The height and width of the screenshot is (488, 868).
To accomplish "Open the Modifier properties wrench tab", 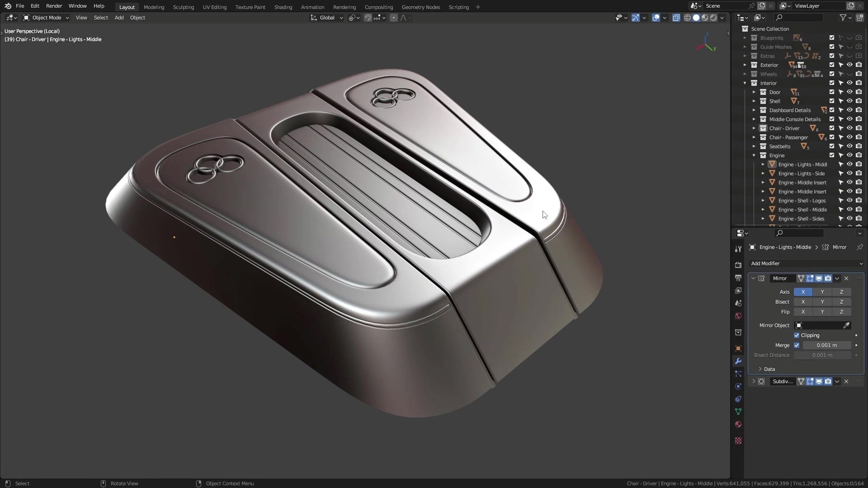I will 738,361.
